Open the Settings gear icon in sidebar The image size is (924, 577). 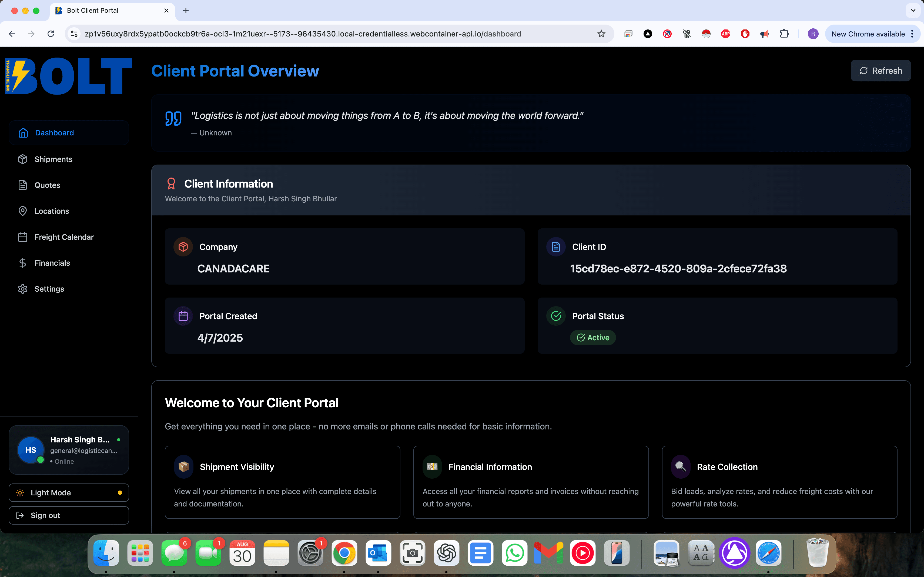tap(23, 289)
